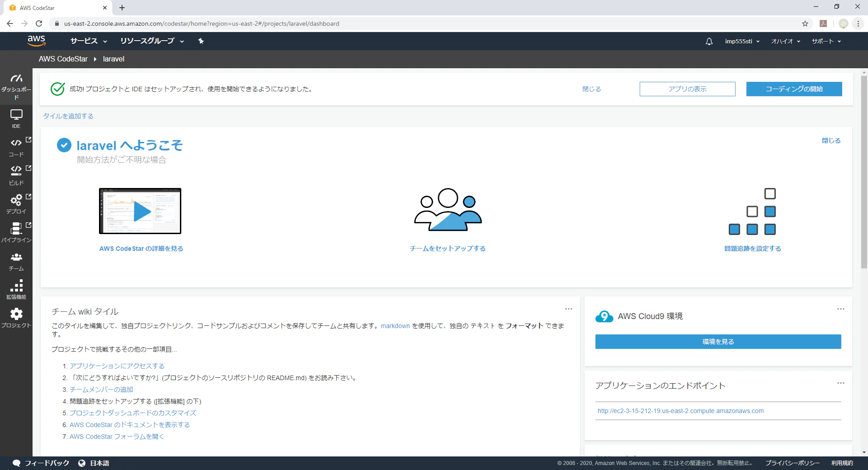Play the AWS CodeStar overview video thumbnail

[x=140, y=211]
